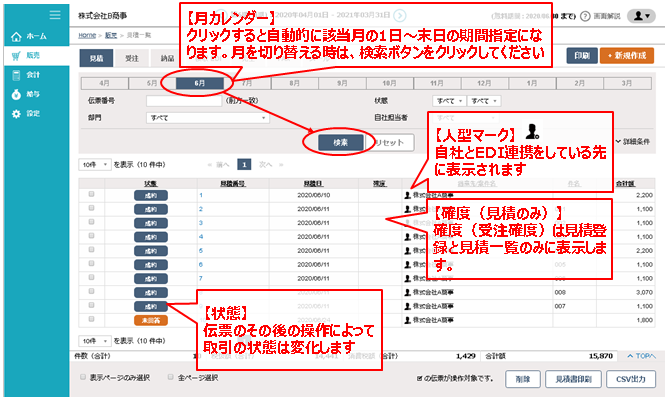Tick the checkbox for estimate 3 row

click(91, 222)
